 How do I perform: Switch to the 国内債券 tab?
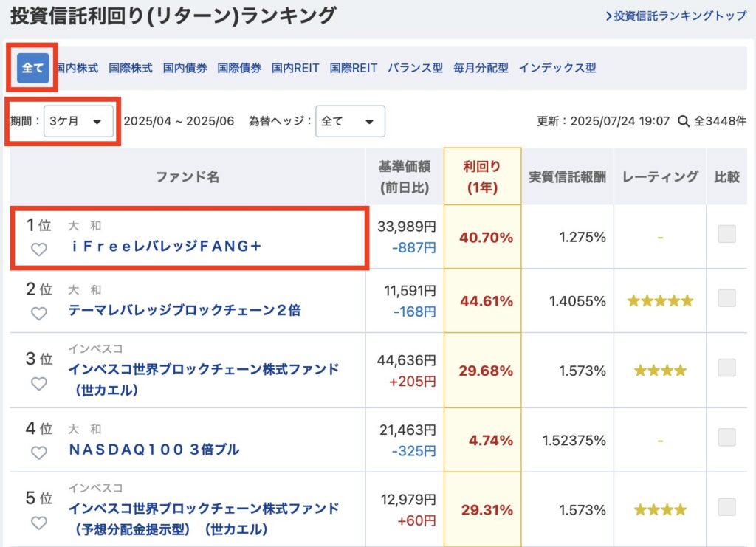[185, 68]
